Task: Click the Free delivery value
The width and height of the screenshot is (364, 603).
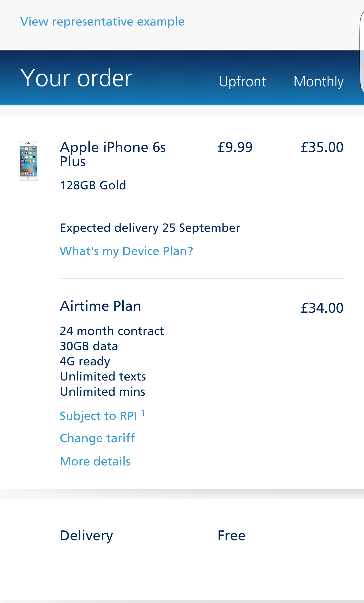Action: point(231,535)
